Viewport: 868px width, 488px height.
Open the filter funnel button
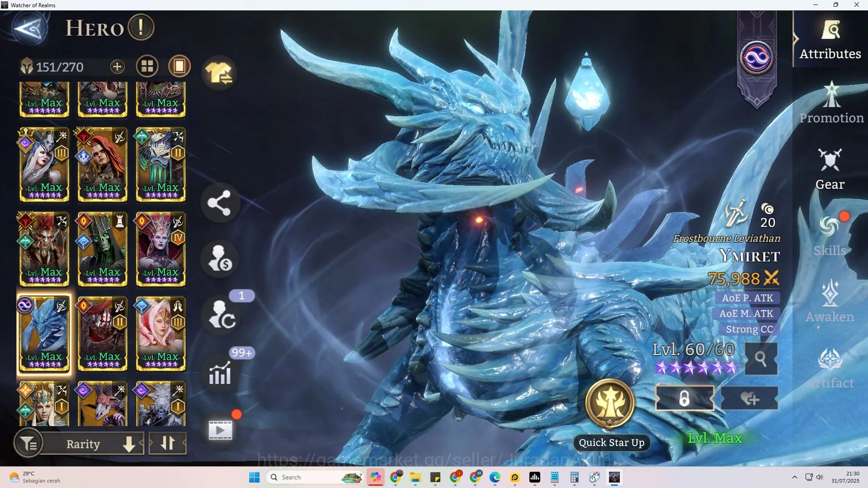(29, 444)
